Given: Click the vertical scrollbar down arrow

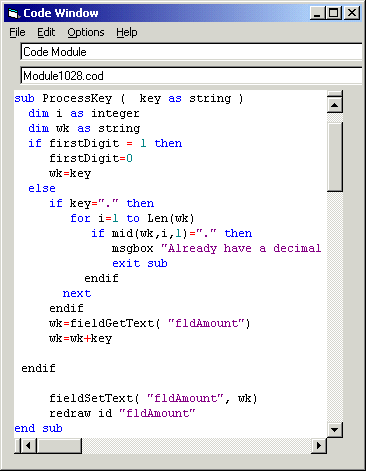Looking at the screenshot, I should pos(335,429).
